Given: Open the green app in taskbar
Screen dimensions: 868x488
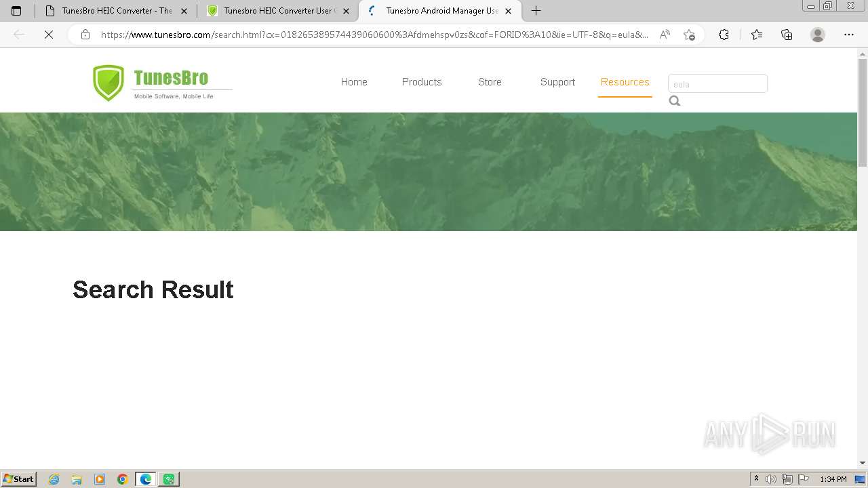Looking at the screenshot, I should click(x=168, y=479).
